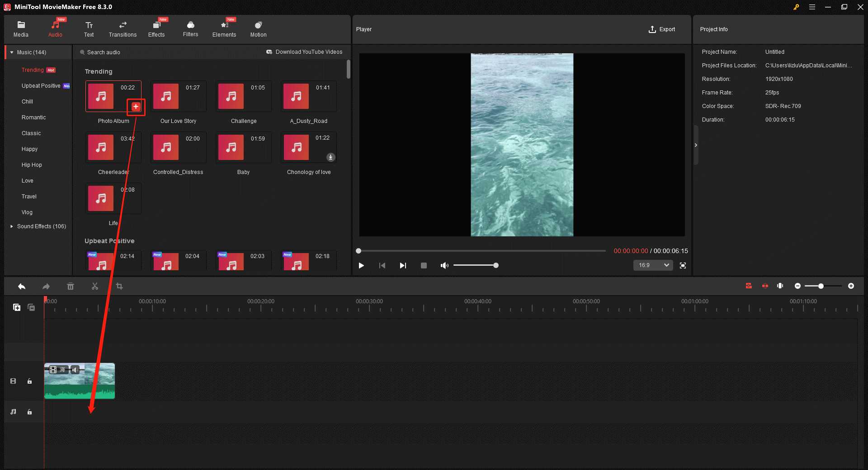The height and width of the screenshot is (470, 868).
Task: Open the hamburger main menu
Action: (x=812, y=7)
